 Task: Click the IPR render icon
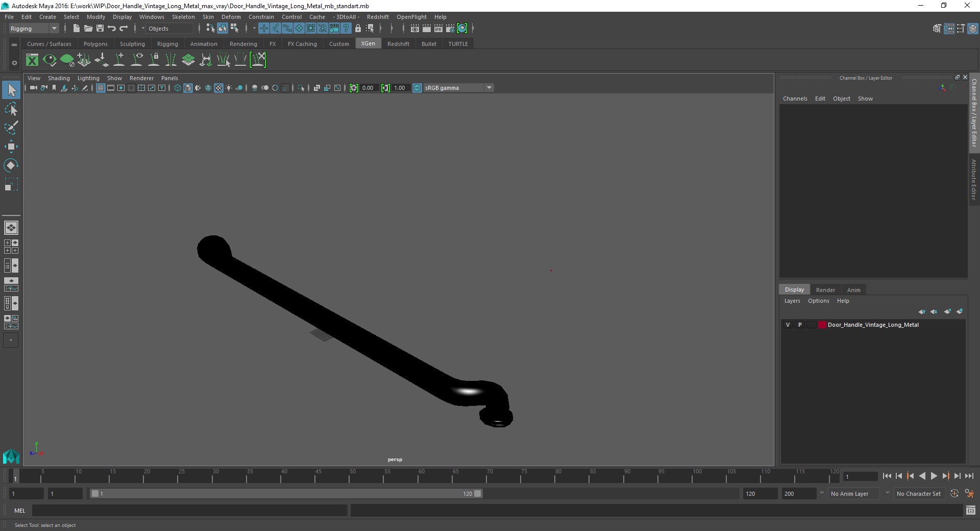[x=438, y=29]
